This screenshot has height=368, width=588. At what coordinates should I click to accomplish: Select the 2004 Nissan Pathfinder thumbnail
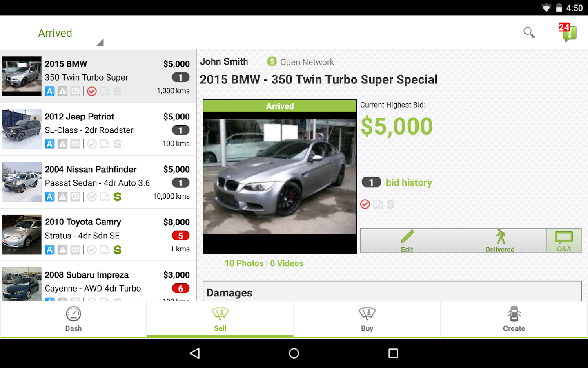pyautogui.click(x=22, y=182)
